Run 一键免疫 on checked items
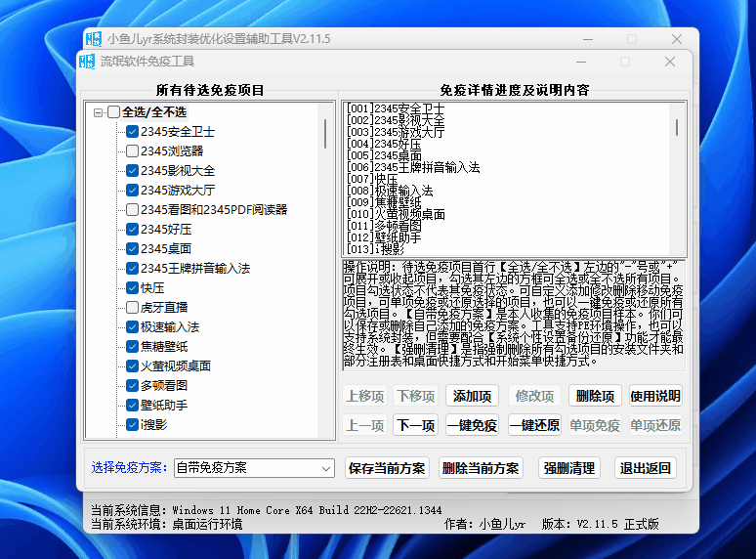The width and height of the screenshot is (756, 559). click(472, 425)
